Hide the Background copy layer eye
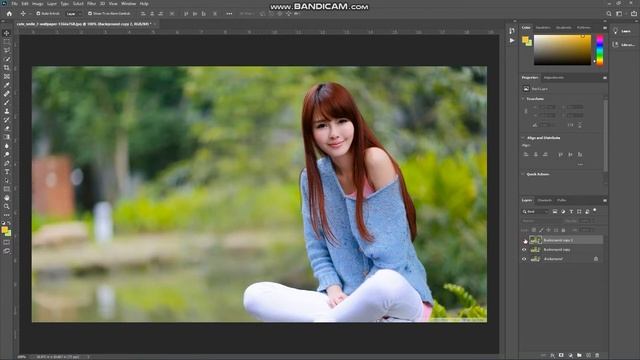Screen dimensions: 640x360 tap(524, 249)
